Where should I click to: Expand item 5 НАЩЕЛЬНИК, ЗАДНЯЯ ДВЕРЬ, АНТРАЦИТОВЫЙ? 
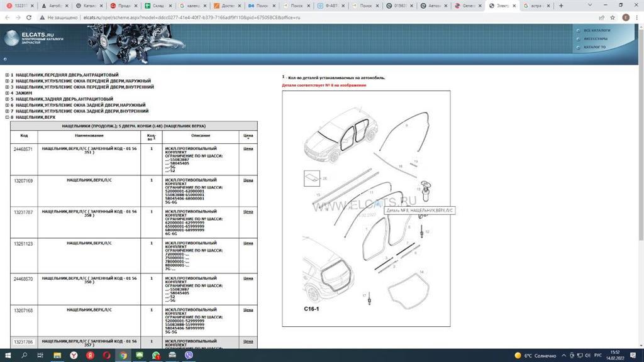pos(7,99)
